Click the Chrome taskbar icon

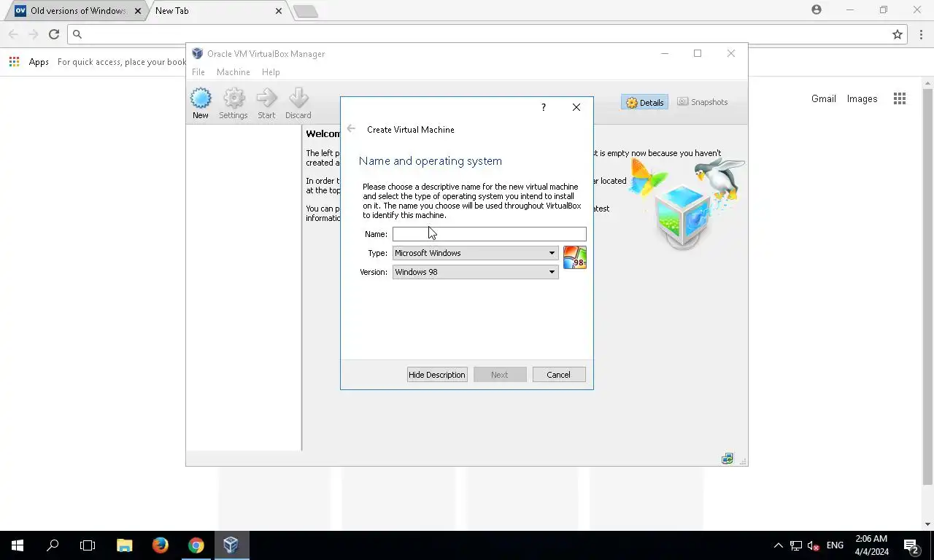tap(196, 545)
